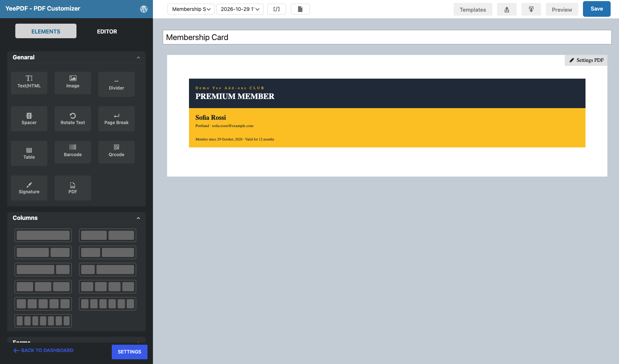Image resolution: width=619 pixels, height=364 pixels.
Task: Select the four equal columns layout
Action: point(107,286)
